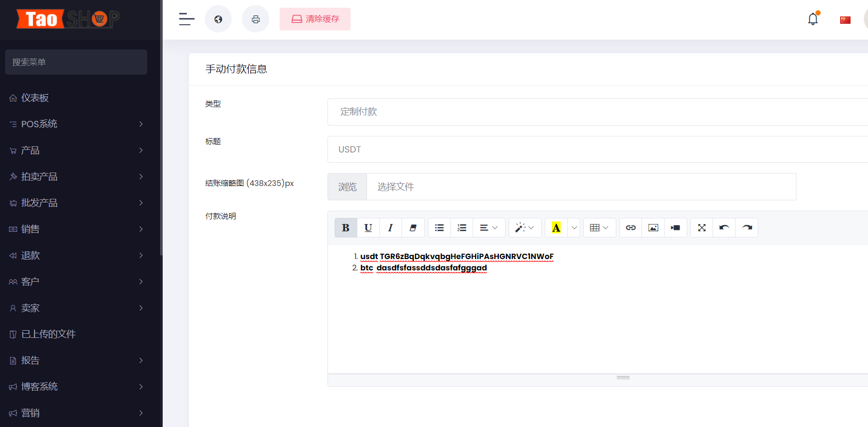Insert an unordered bullet list
The height and width of the screenshot is (427, 868).
click(x=439, y=228)
